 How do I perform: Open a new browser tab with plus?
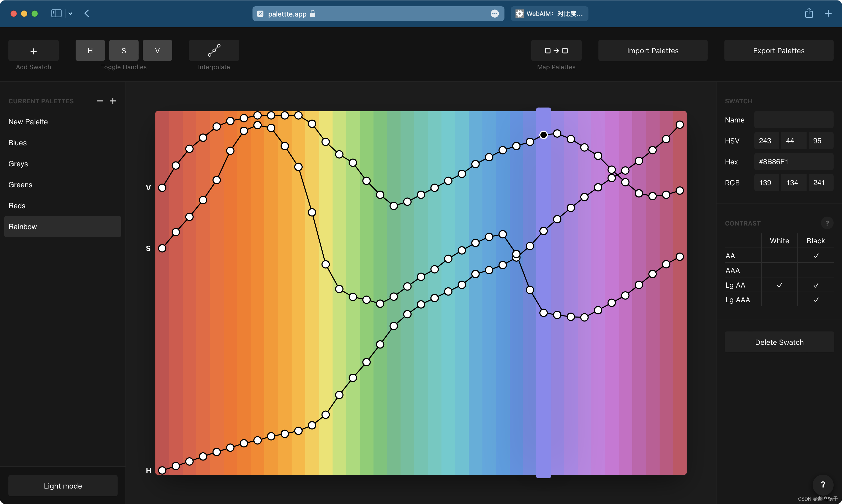828,14
